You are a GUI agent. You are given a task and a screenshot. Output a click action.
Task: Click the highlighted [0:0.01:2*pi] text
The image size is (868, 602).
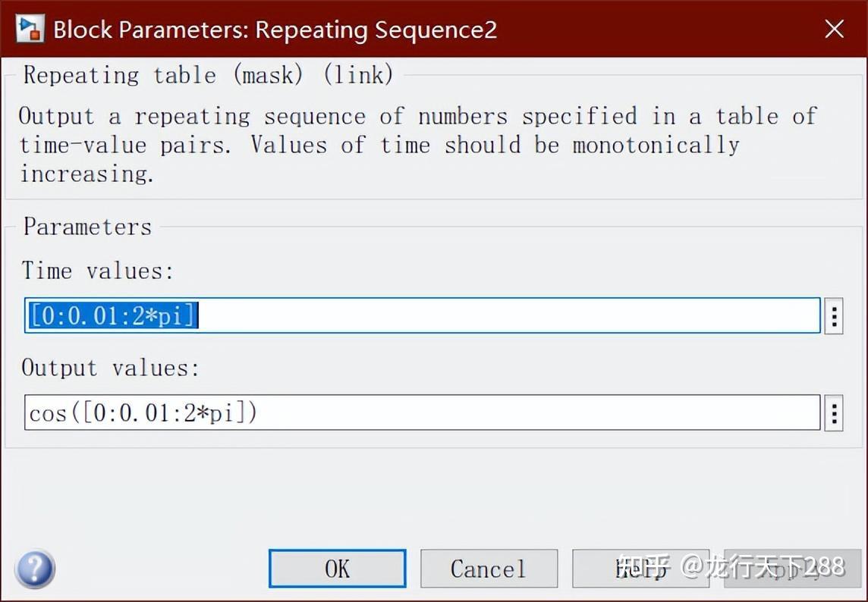(113, 315)
